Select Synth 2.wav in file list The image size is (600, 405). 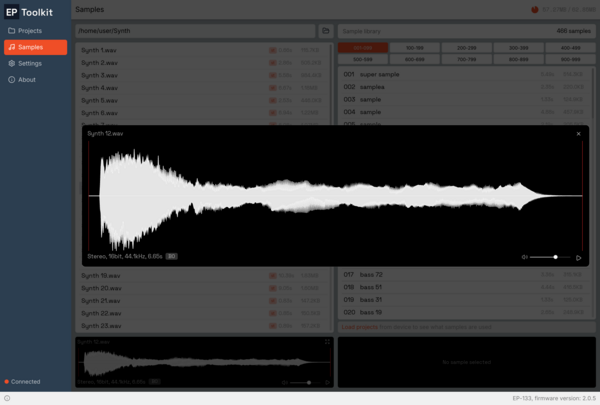click(202, 63)
